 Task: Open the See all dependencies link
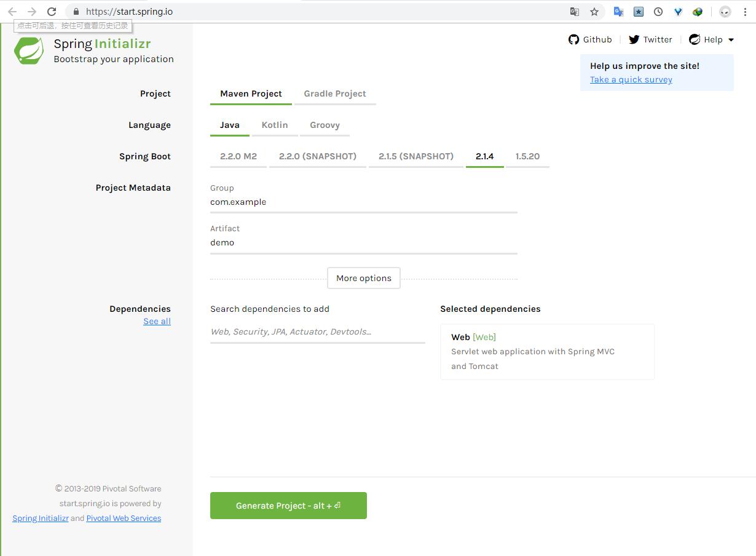tap(157, 321)
